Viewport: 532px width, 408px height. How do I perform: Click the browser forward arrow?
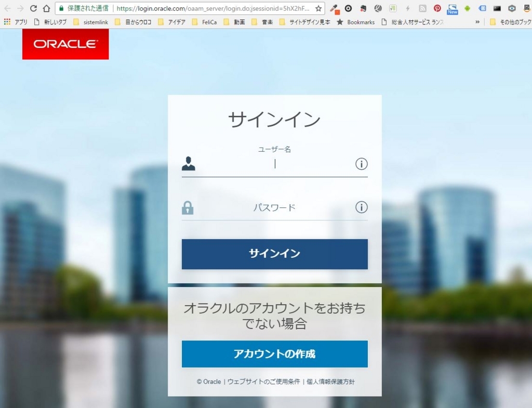[x=20, y=8]
